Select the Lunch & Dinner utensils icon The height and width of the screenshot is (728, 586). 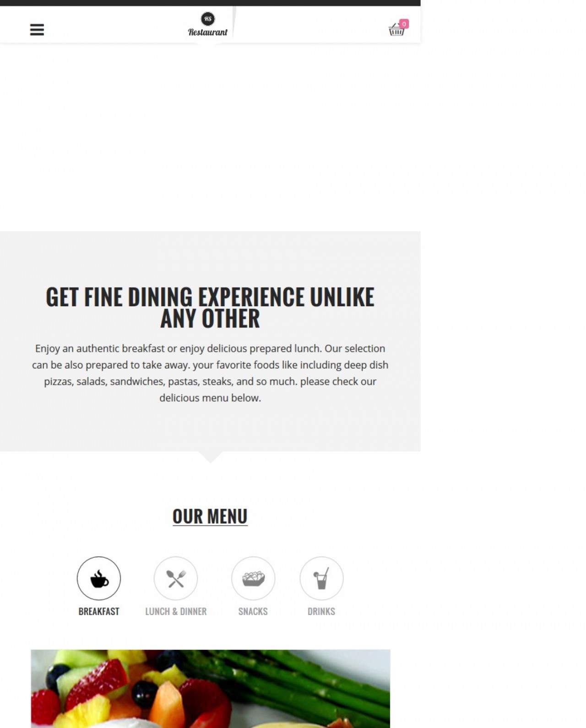[x=176, y=578]
